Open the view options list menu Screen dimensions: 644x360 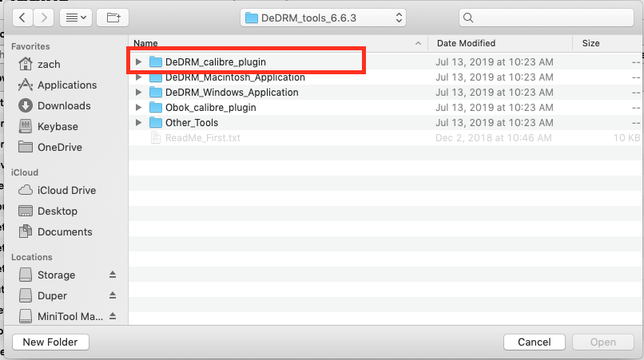pyautogui.click(x=76, y=18)
